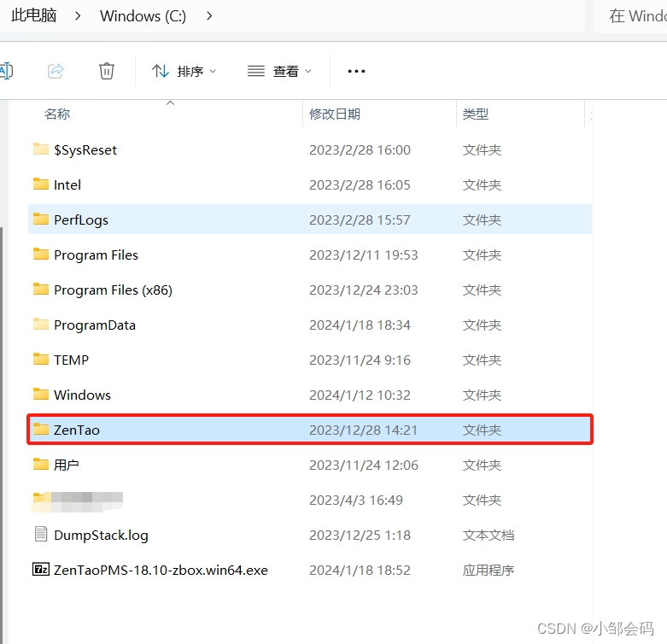This screenshot has height=644, width=667.
Task: Click the 应用程序 type cell
Action: pos(489,571)
